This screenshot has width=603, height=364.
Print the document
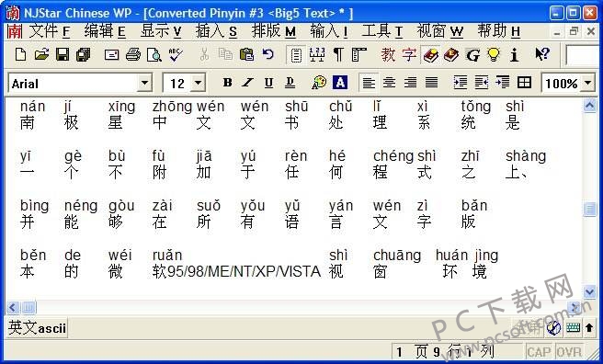point(133,54)
